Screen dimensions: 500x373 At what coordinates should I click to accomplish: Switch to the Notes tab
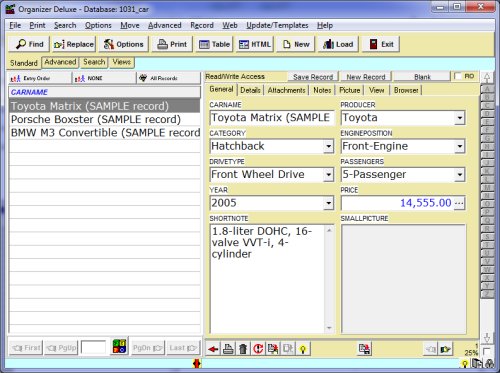click(322, 90)
